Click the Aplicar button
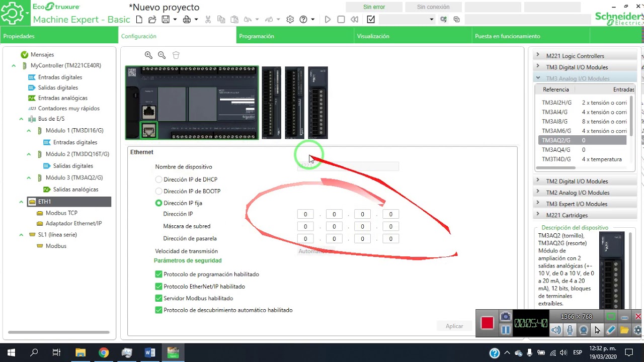This screenshot has width=644, height=362. (x=454, y=326)
